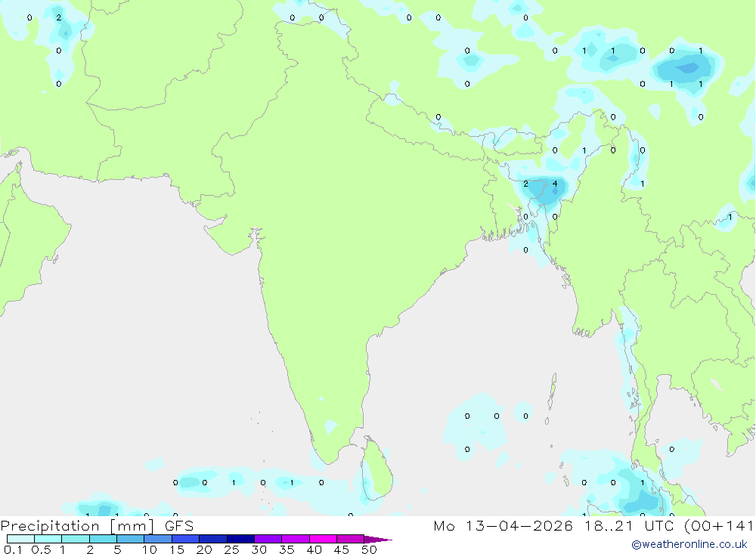This screenshot has height=554, width=756.
Task: Pick the lightest legend swatch between 0.1 and 0.5
Action: tap(20, 539)
